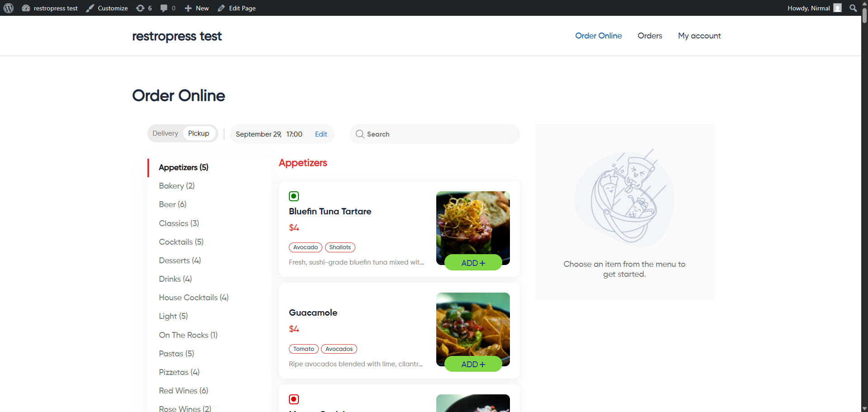Viewport: 868px width, 412px height.
Task: Click the green veg indicator on Bluefin Tuna Tartare
Action: 294,196
